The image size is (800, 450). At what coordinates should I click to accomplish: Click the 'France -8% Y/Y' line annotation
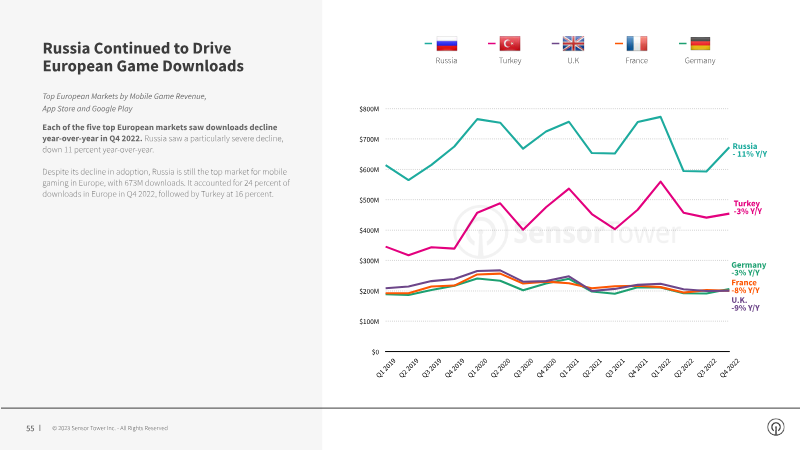click(745, 286)
